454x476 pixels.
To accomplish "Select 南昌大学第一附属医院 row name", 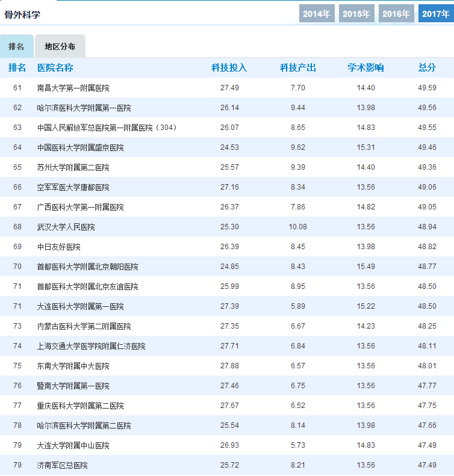I will click(73, 88).
